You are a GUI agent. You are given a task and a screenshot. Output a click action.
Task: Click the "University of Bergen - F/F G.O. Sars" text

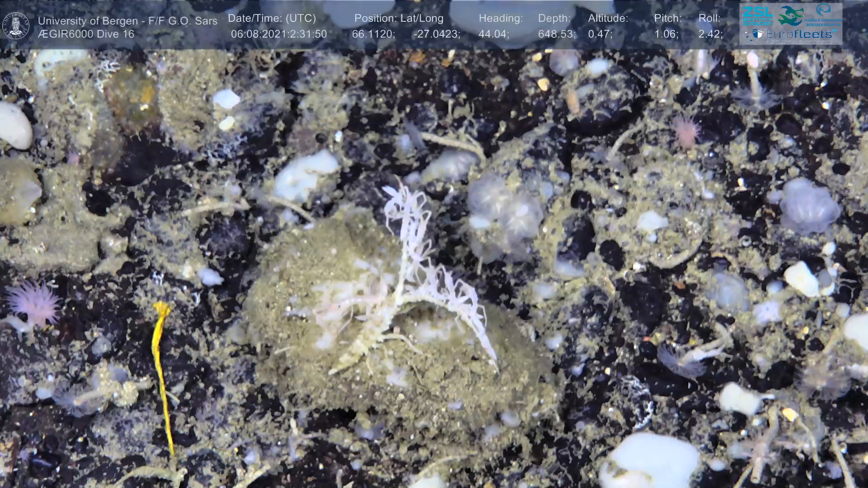(127, 21)
